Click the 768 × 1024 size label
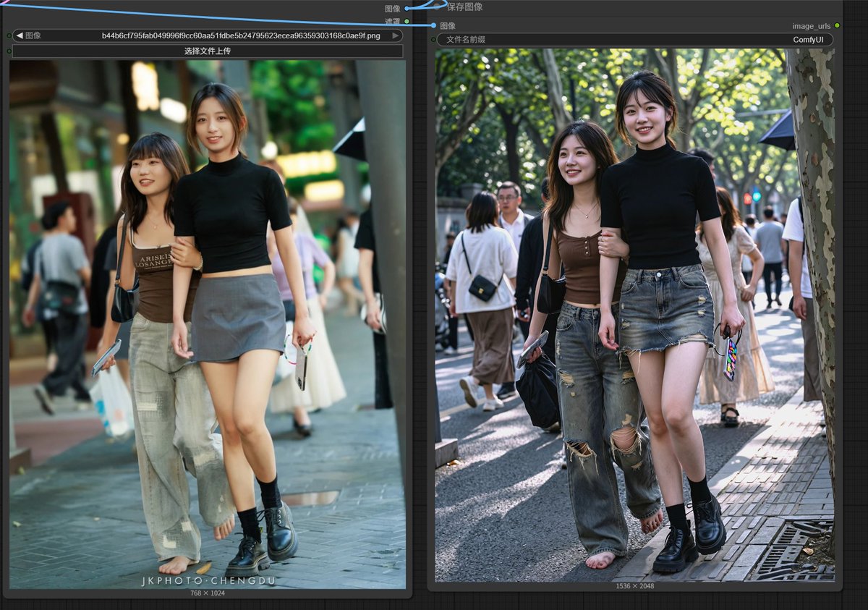 point(208,593)
